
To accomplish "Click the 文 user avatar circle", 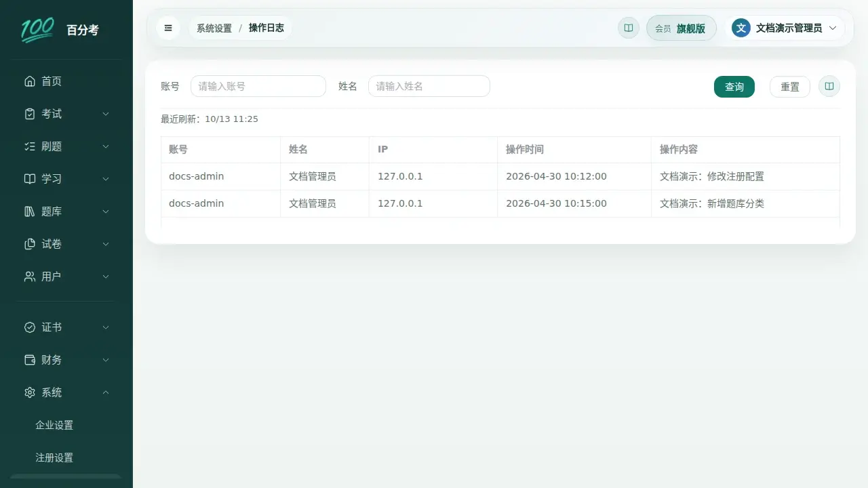I will (741, 28).
